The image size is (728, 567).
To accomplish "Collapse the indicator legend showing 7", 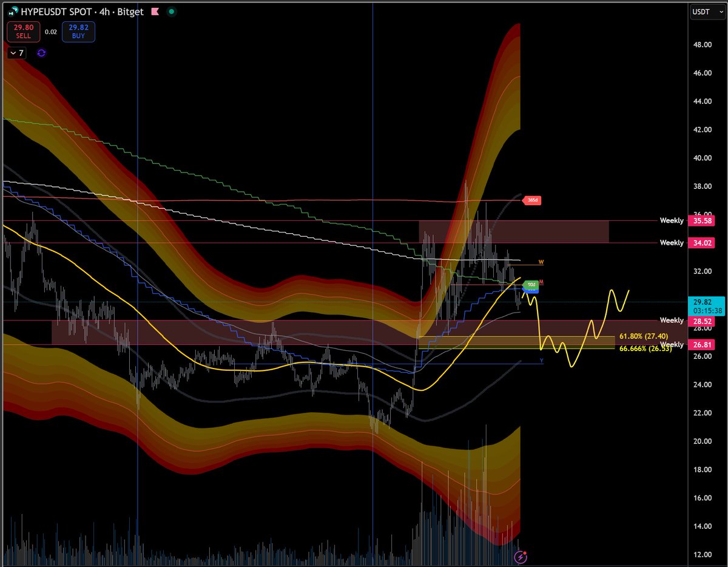I will point(16,53).
